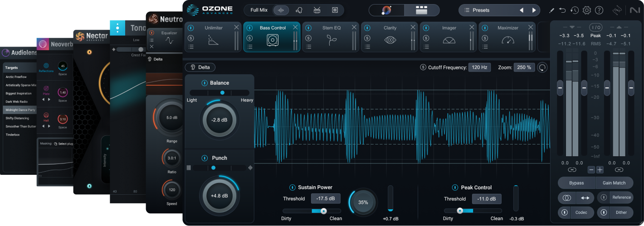
Task: Select the vocal focus head icon
Action: coord(299,10)
